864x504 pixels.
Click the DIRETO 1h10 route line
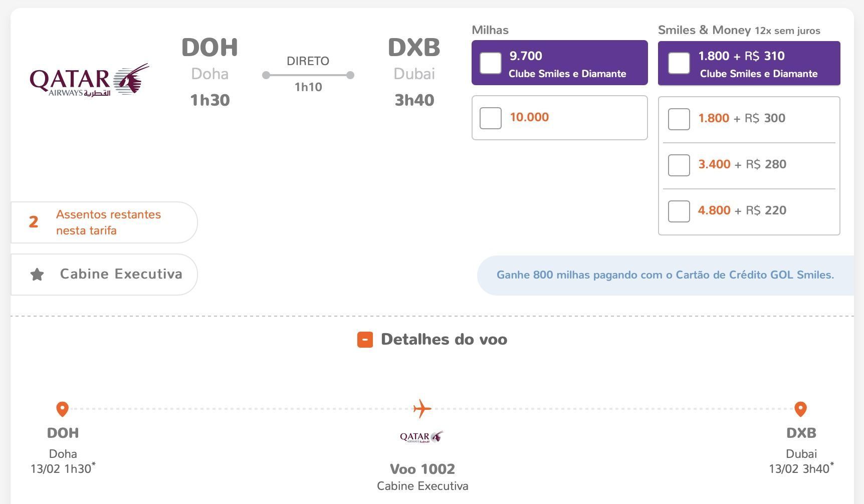(x=308, y=75)
